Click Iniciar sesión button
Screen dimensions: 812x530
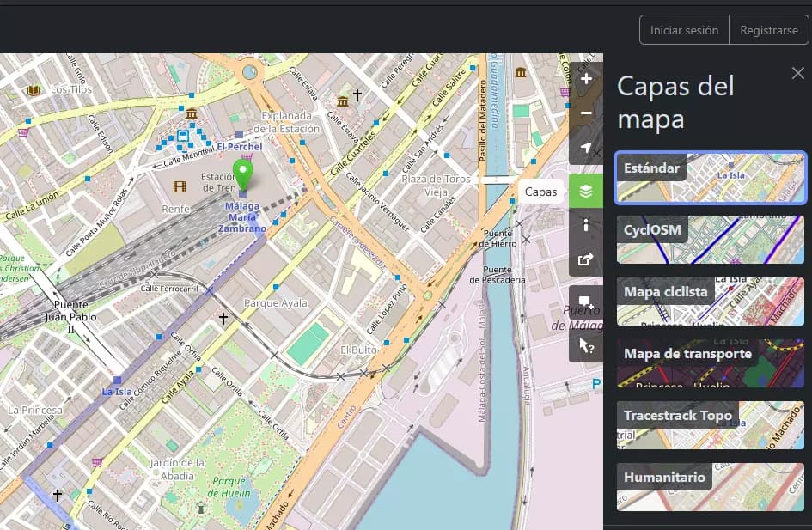(x=684, y=30)
